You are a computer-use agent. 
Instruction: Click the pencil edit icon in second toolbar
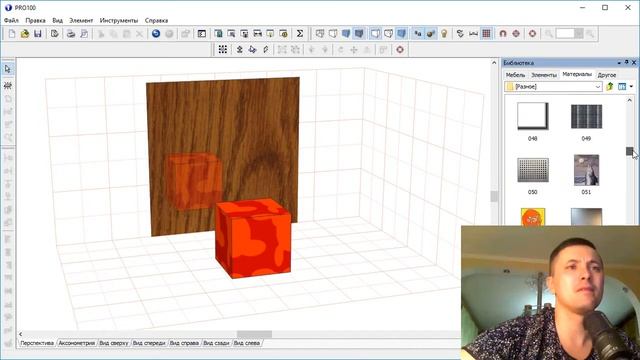(x=266, y=50)
